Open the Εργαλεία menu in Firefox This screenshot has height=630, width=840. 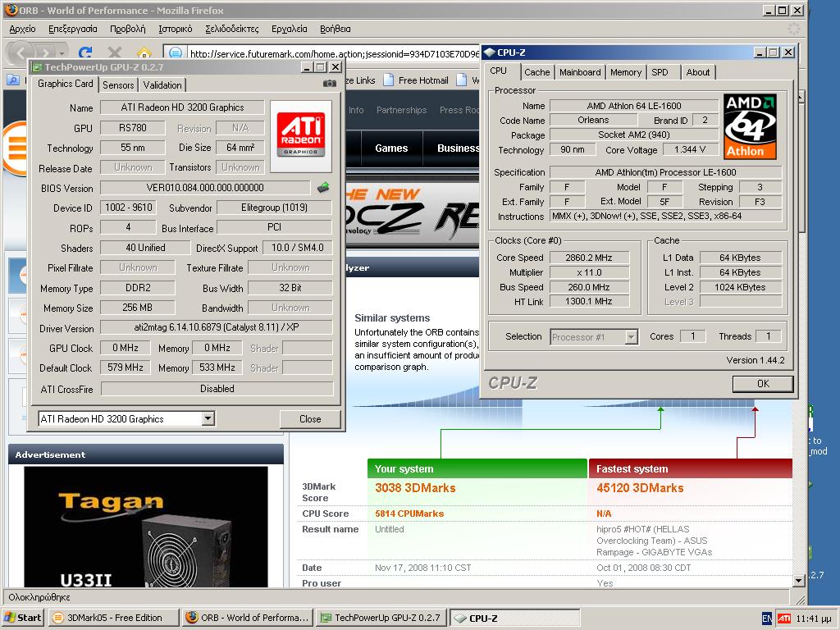click(x=290, y=29)
